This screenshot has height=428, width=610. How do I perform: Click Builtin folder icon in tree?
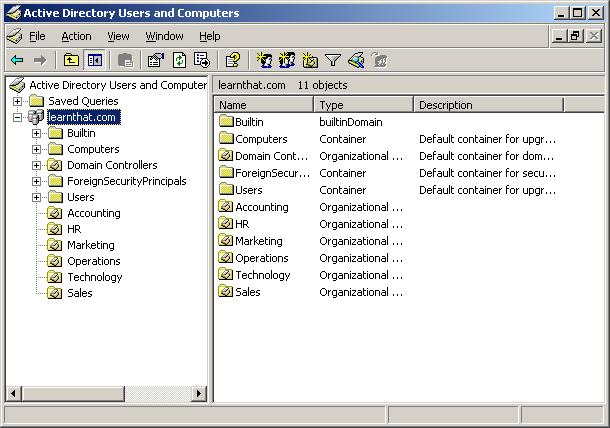(x=55, y=133)
